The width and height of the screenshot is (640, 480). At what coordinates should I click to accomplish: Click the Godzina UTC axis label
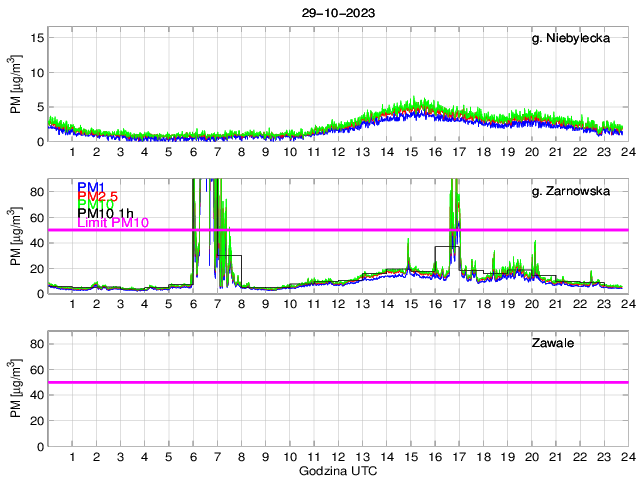pos(337,470)
